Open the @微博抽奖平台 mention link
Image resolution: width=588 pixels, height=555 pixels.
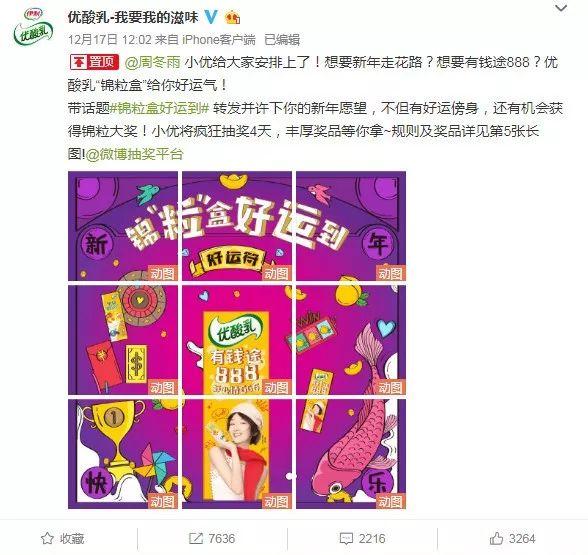click(135, 154)
